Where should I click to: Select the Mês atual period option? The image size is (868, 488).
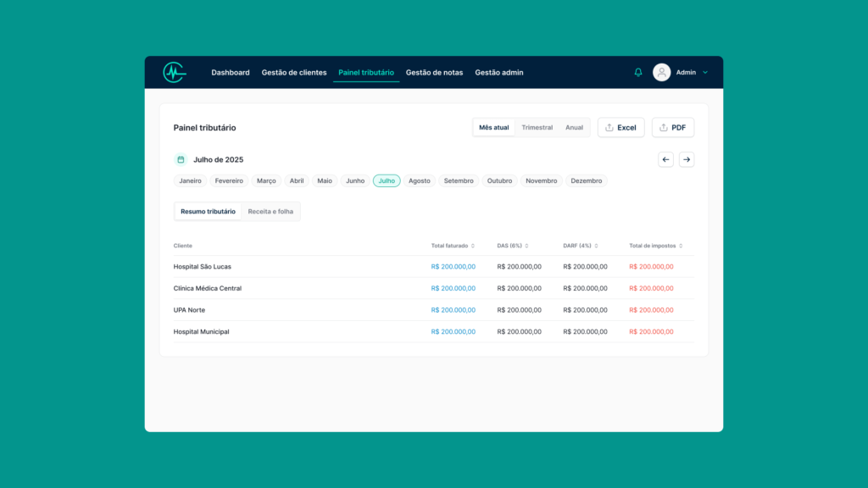click(x=494, y=128)
